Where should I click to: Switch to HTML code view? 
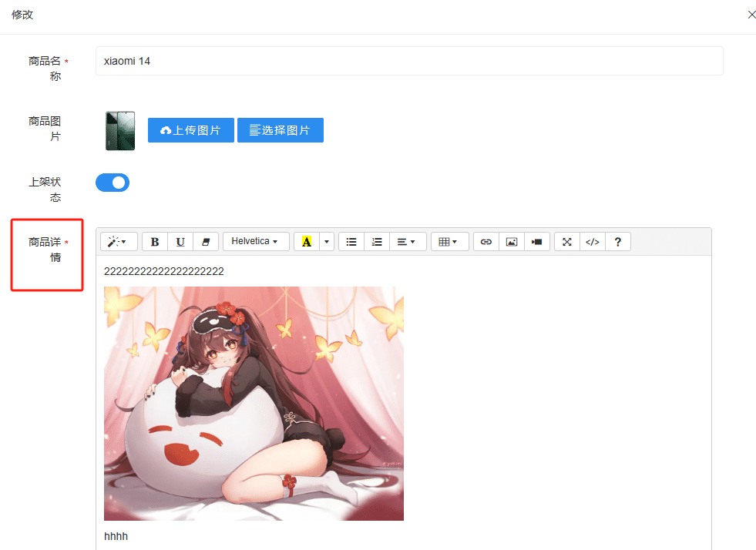coord(593,242)
